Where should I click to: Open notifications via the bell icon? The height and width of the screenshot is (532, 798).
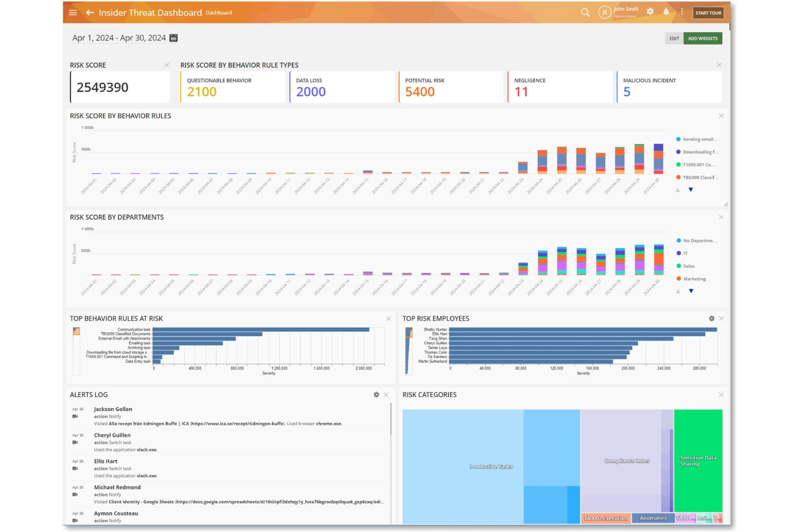coord(666,11)
